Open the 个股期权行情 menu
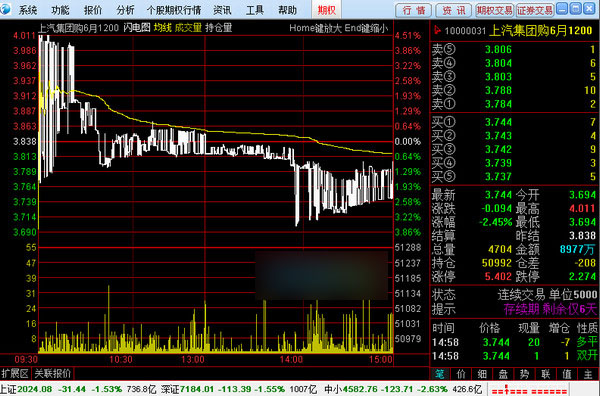This screenshot has width=600, height=396. (174, 10)
